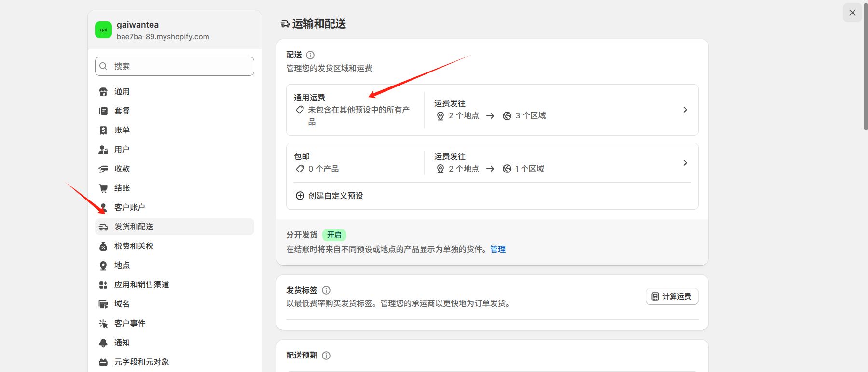Open 税费和关税 settings page

point(175,246)
